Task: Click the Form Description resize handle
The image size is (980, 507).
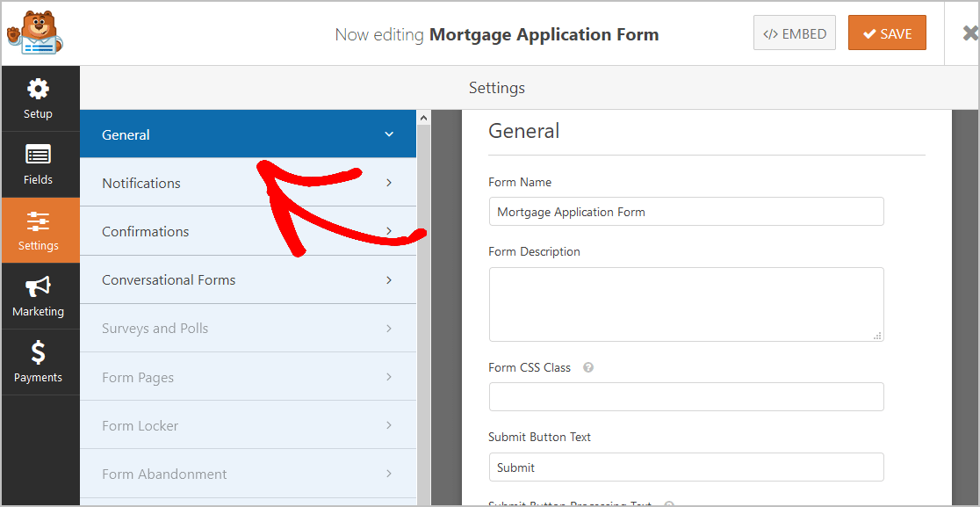Action: [x=878, y=336]
